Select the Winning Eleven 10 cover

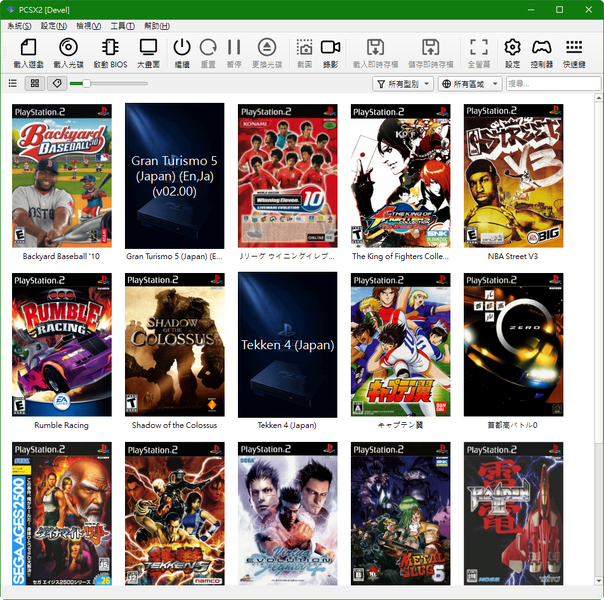tap(288, 176)
